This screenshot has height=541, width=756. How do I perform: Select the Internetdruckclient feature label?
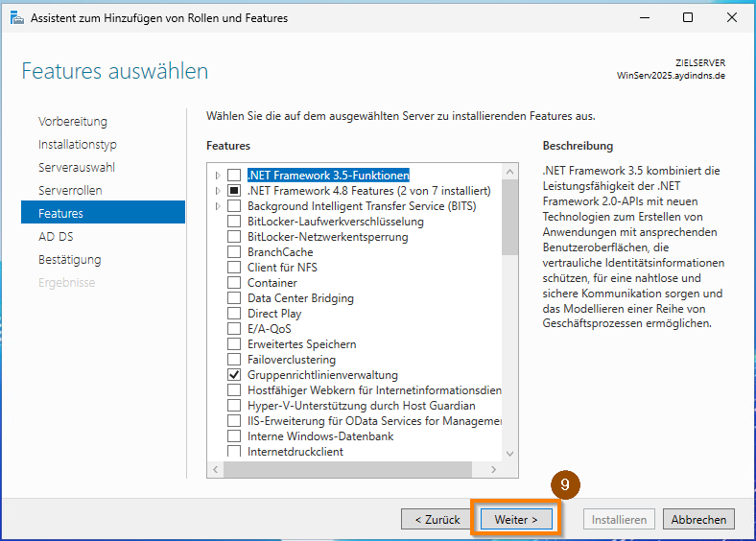pos(295,452)
